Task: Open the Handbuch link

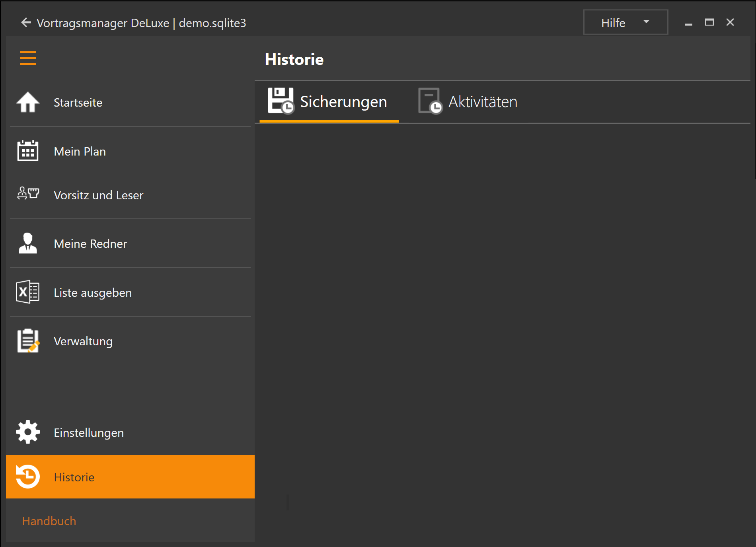Action: point(49,521)
